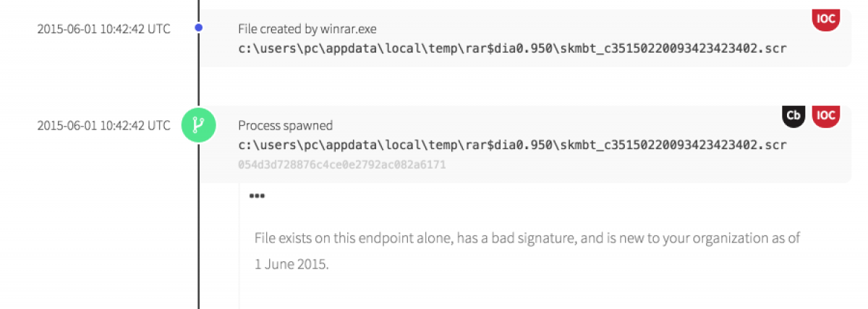Viewport: 868px width, 309px height.
Task: Select the blue dot timeline marker
Action: (x=199, y=28)
